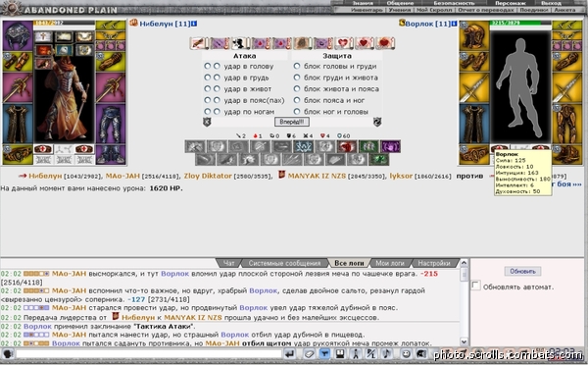The height and width of the screenshot is (365, 588).
Task: Use the first heart healing scroll
Action: point(343,43)
